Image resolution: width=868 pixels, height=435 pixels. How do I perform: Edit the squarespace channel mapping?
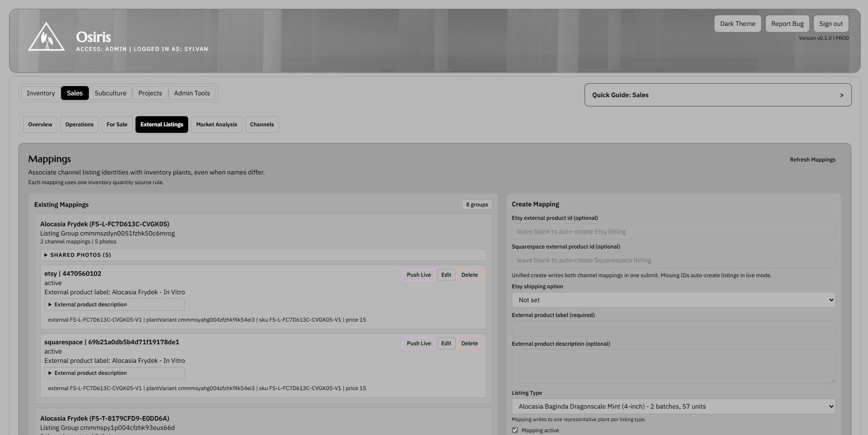pyautogui.click(x=445, y=343)
